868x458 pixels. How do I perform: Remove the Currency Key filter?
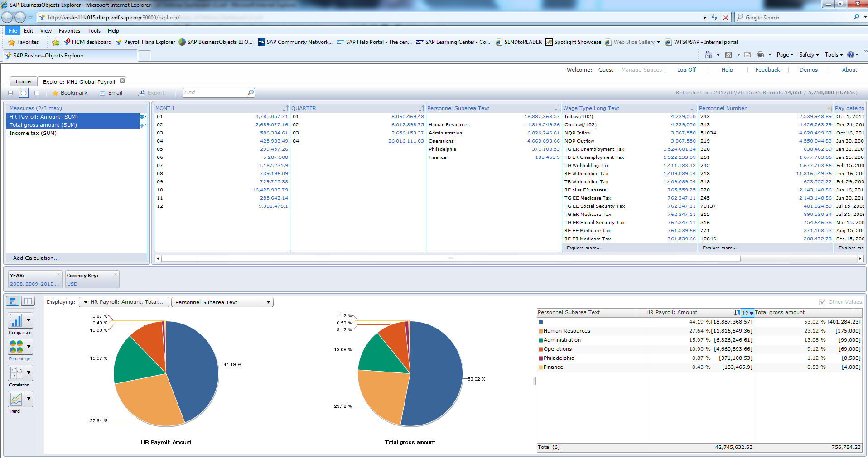coord(116,274)
